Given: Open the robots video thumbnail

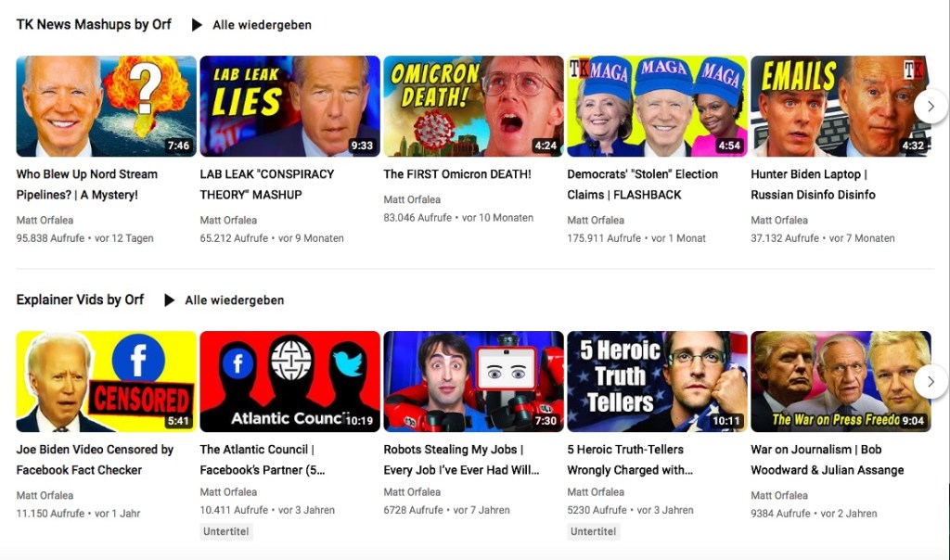Looking at the screenshot, I should coord(474,381).
